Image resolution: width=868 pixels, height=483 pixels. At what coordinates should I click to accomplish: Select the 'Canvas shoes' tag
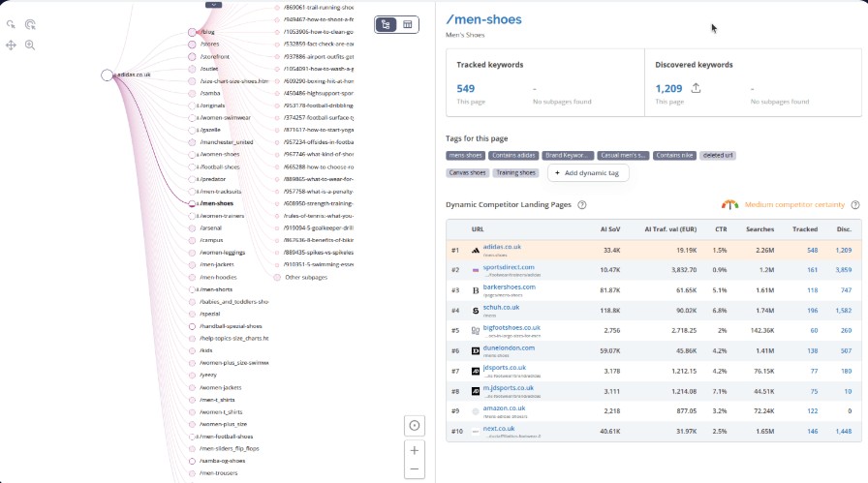point(467,172)
